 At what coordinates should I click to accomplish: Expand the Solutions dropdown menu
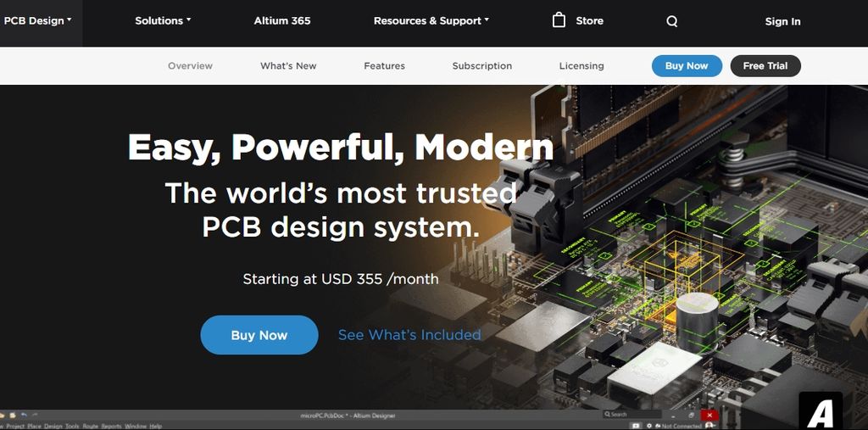pyautogui.click(x=163, y=20)
